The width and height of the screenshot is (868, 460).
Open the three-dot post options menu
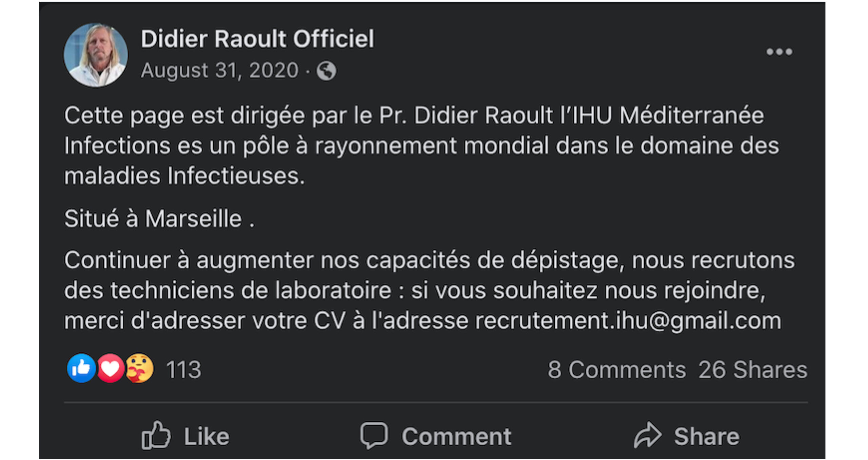[779, 52]
